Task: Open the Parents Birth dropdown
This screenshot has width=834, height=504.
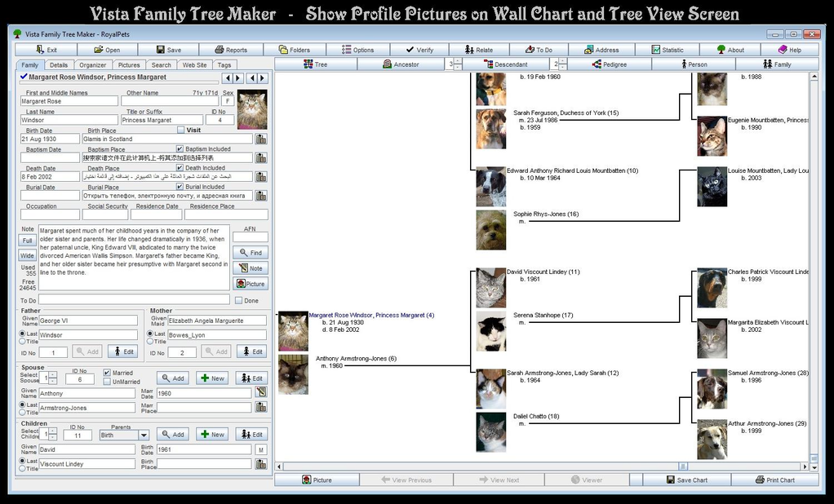Action: coord(143,435)
